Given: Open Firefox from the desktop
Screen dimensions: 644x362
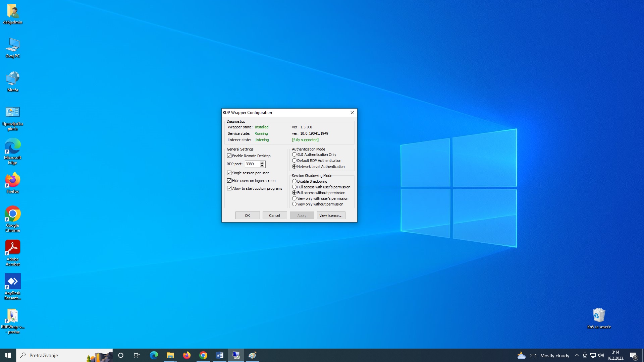Looking at the screenshot, I should 12,182.
